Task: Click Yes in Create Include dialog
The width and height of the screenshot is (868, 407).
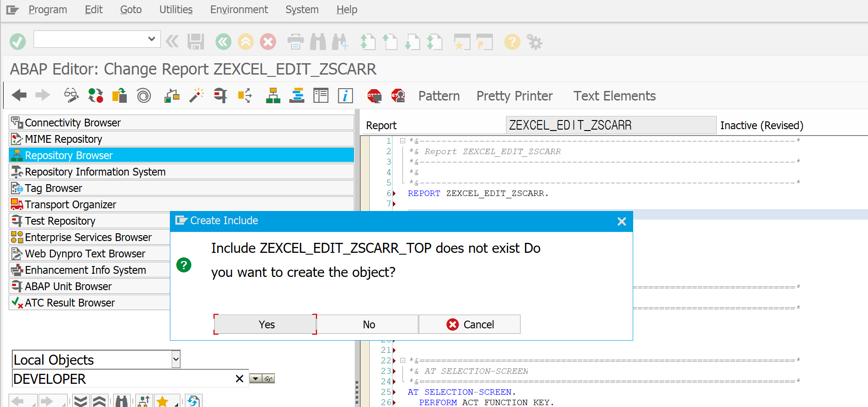Action: 265,324
